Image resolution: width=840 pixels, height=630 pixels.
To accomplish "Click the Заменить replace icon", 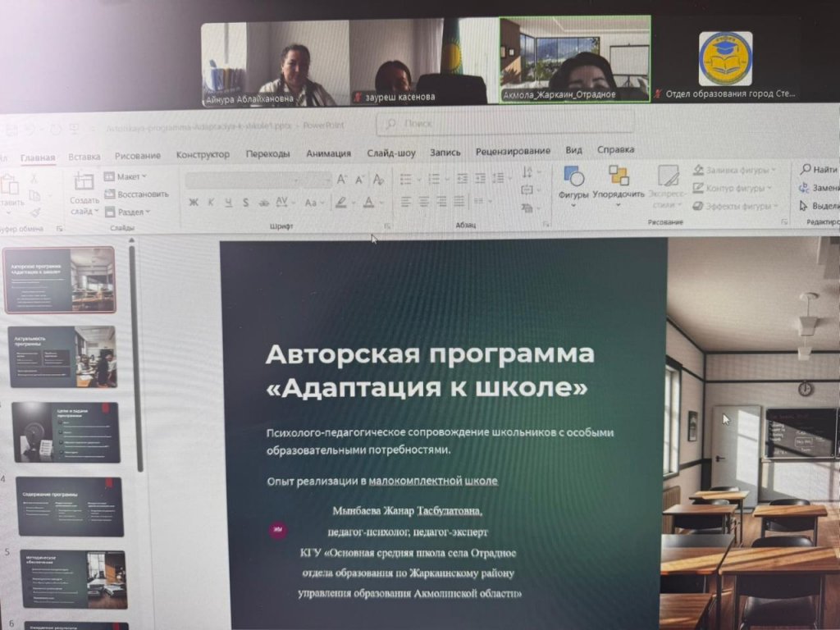I will coord(804,188).
